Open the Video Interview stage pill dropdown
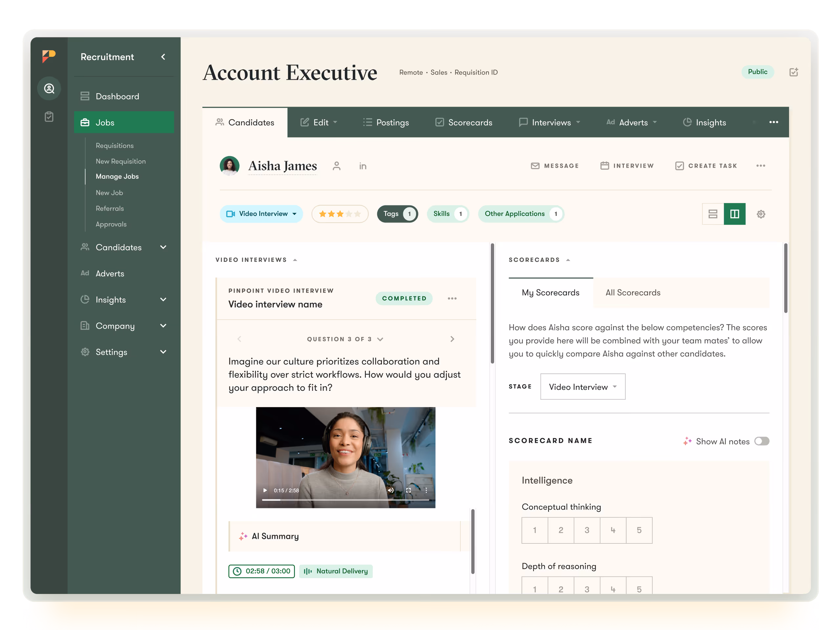The image size is (840, 630). (x=261, y=214)
